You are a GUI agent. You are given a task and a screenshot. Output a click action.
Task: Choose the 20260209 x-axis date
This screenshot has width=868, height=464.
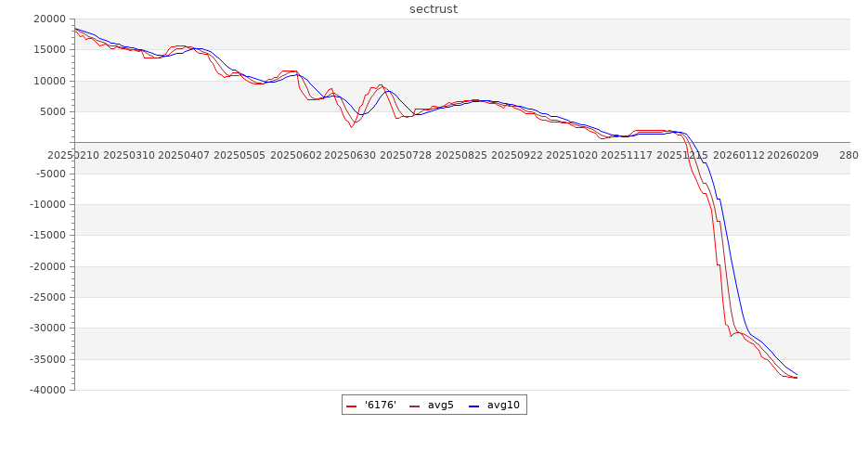(x=793, y=155)
